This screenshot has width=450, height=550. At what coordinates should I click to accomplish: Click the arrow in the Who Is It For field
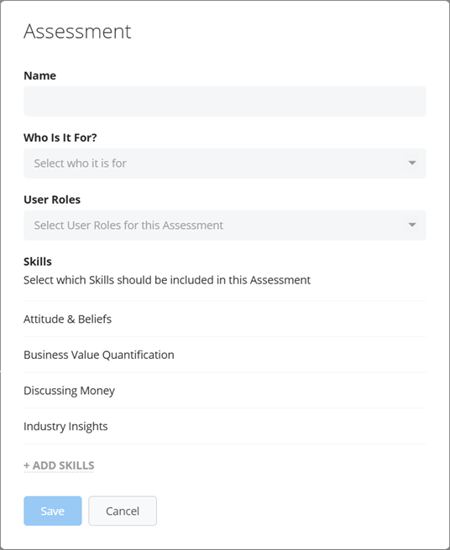[x=412, y=163]
